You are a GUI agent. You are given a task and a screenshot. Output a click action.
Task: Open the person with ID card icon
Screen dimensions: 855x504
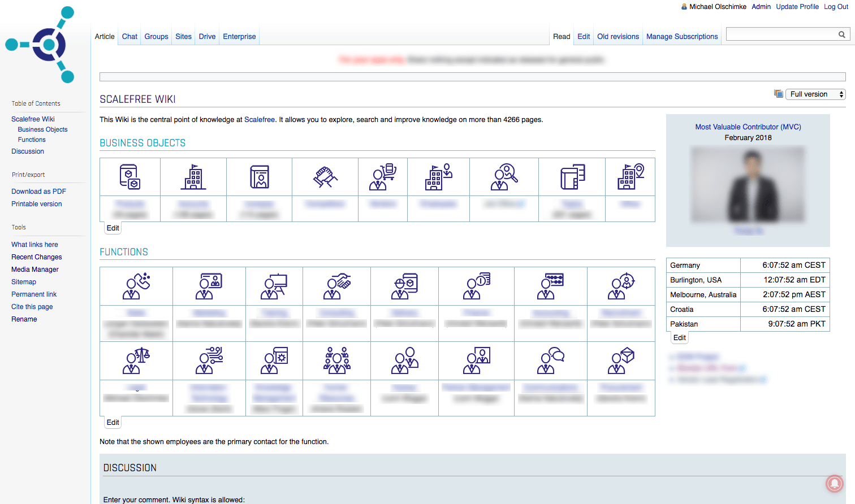pyautogui.click(x=209, y=286)
